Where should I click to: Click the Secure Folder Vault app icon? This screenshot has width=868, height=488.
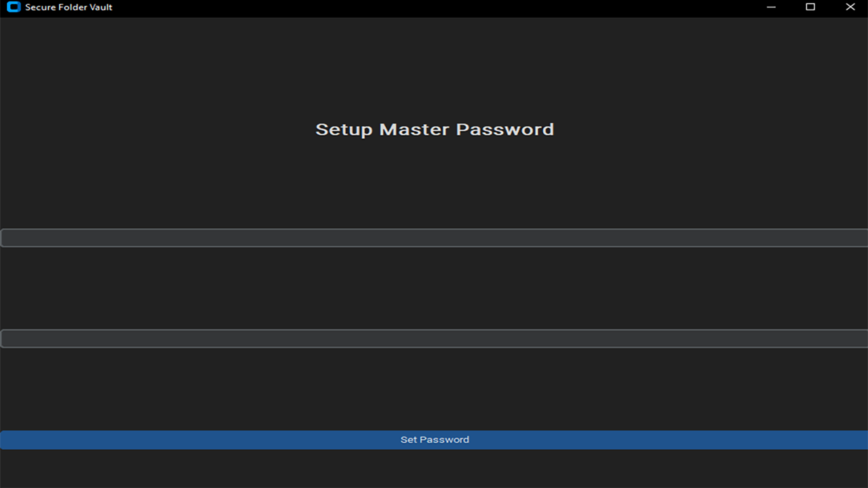[14, 7]
